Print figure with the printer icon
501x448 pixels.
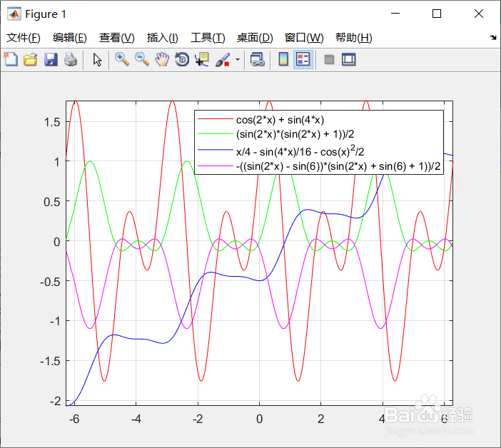click(71, 60)
